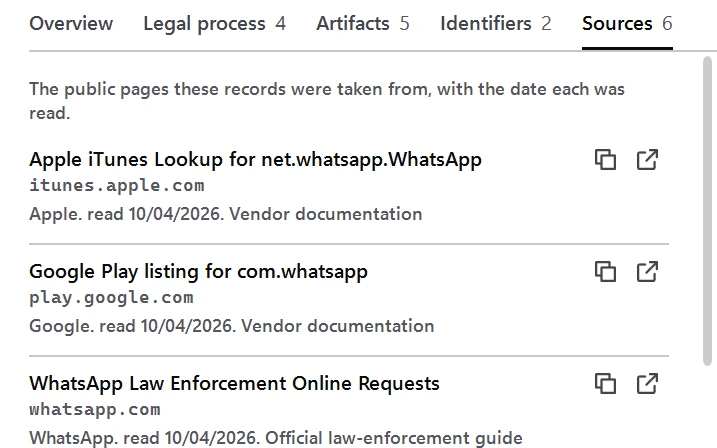717x448 pixels.
Task: Click 'Google. read 10/04/2026. Vendor documentation'
Action: (231, 326)
